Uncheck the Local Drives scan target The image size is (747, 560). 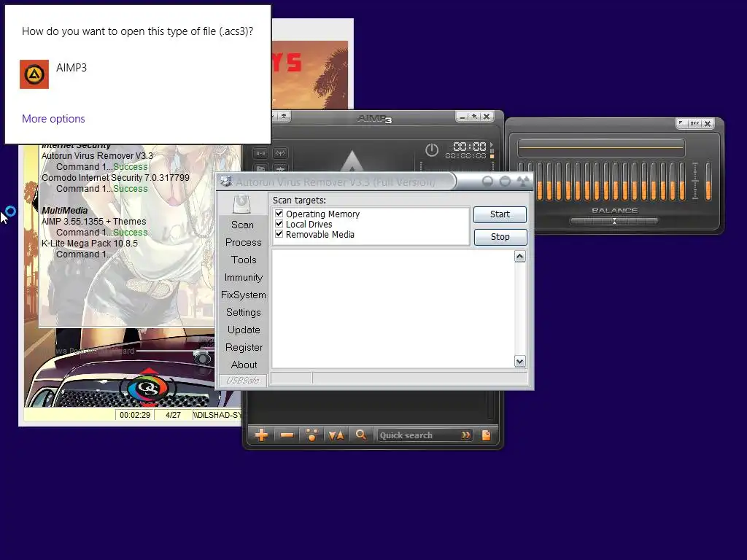[x=279, y=224]
